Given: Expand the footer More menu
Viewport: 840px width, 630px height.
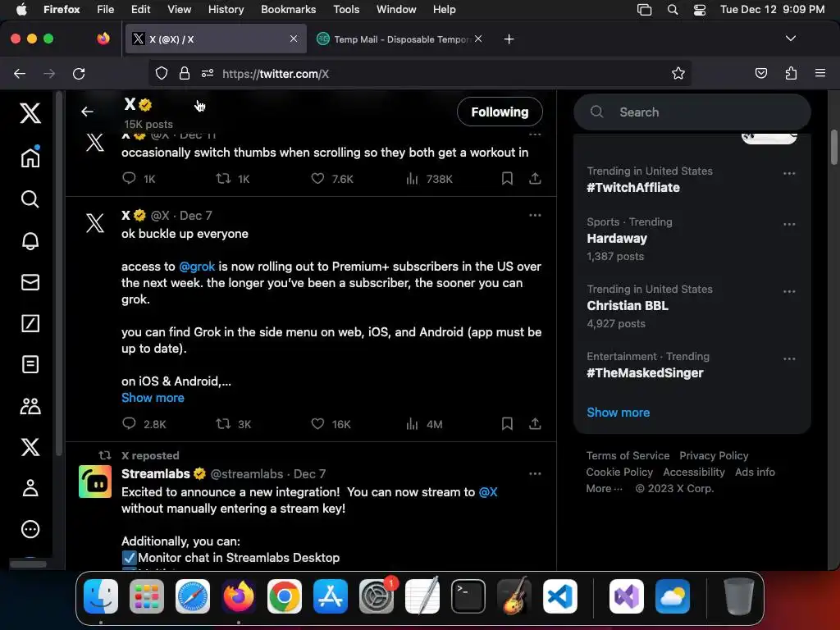Looking at the screenshot, I should [604, 489].
